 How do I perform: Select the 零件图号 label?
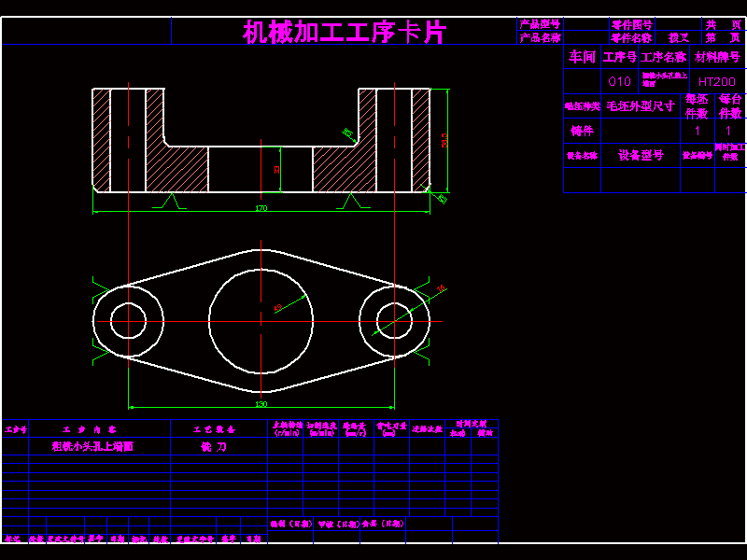(x=632, y=24)
